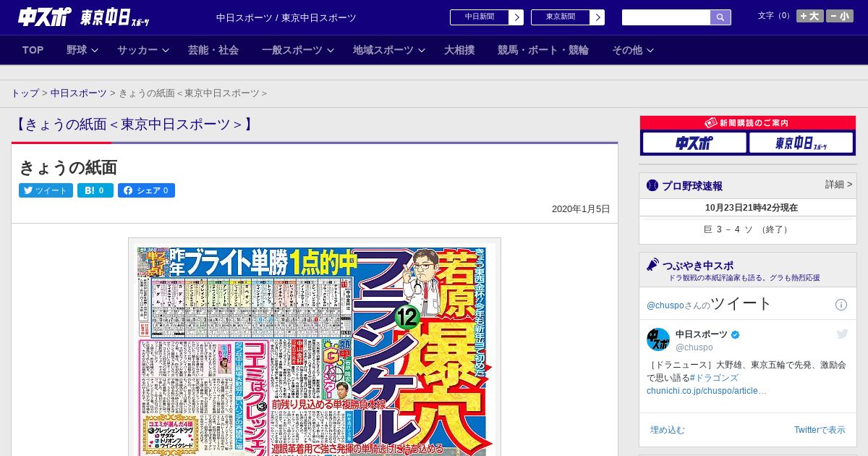The width and height of the screenshot is (868, 456).
Task: Open the サッカー menu
Action: (x=137, y=50)
